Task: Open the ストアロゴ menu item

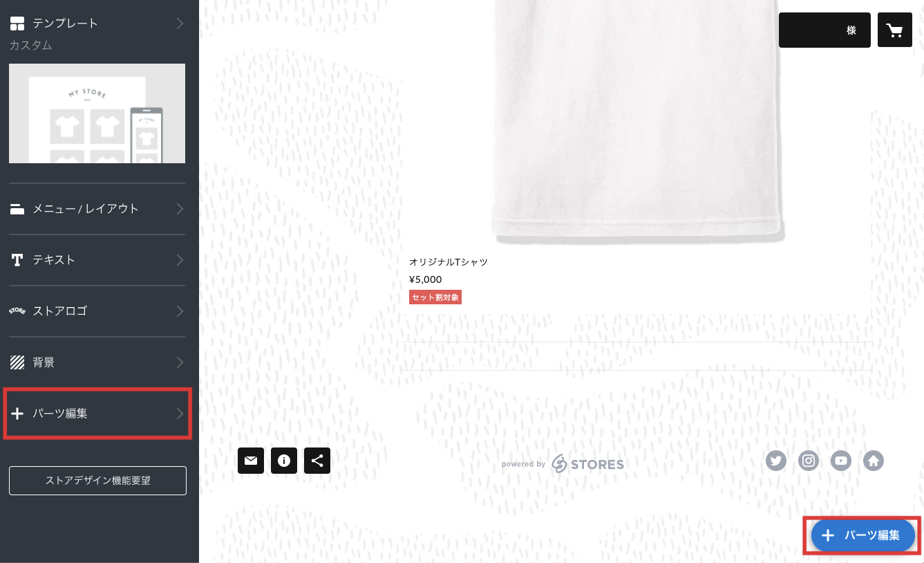Action: pyautogui.click(x=97, y=311)
